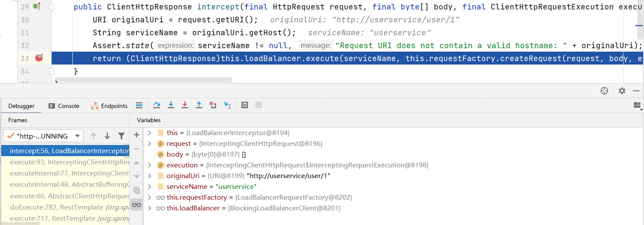Click Trace Current Stream Chain icon
Viewport: 644px width, 225px height.
(x=258, y=105)
